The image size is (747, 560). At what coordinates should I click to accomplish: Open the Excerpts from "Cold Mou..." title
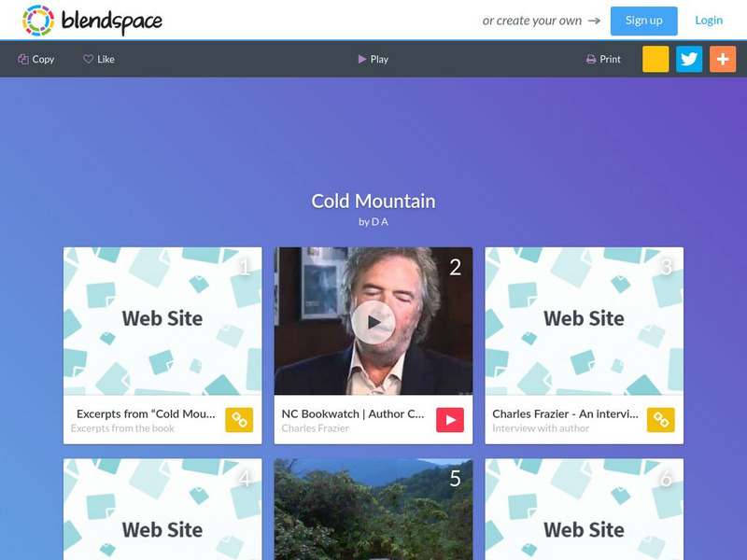point(146,413)
